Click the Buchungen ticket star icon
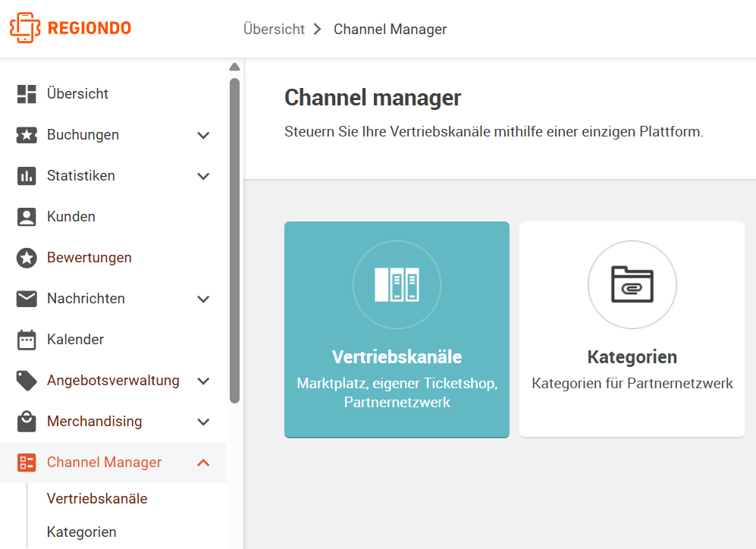The height and width of the screenshot is (549, 756). pos(27,135)
